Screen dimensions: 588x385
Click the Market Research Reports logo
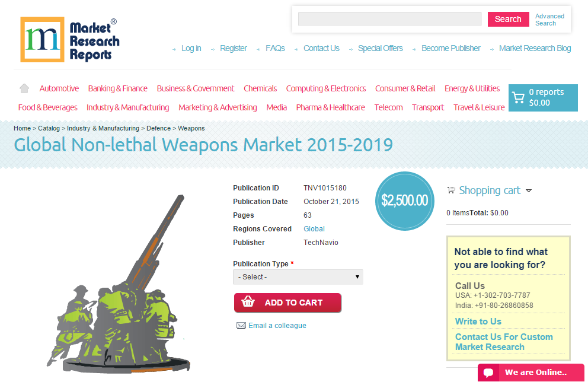(x=70, y=39)
